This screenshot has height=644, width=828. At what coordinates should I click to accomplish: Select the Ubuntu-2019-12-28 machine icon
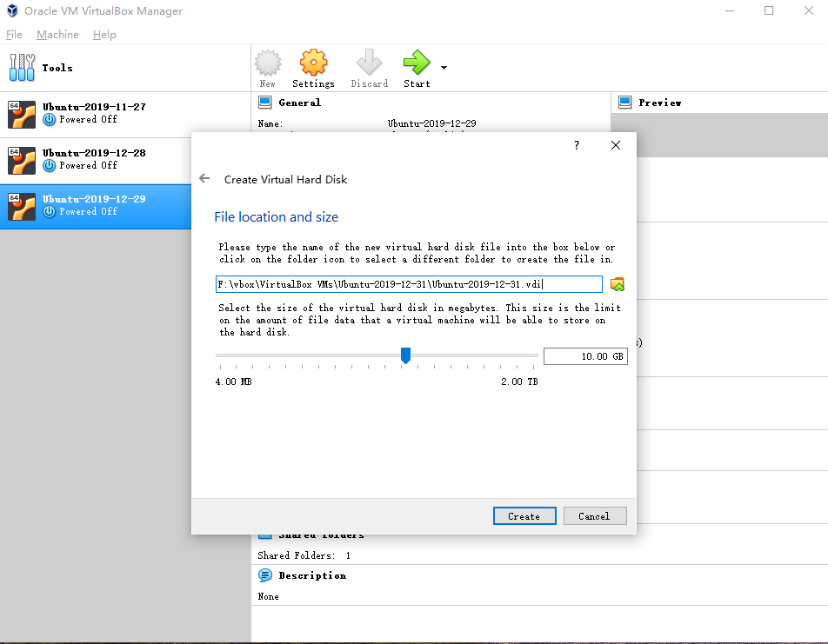point(22,161)
